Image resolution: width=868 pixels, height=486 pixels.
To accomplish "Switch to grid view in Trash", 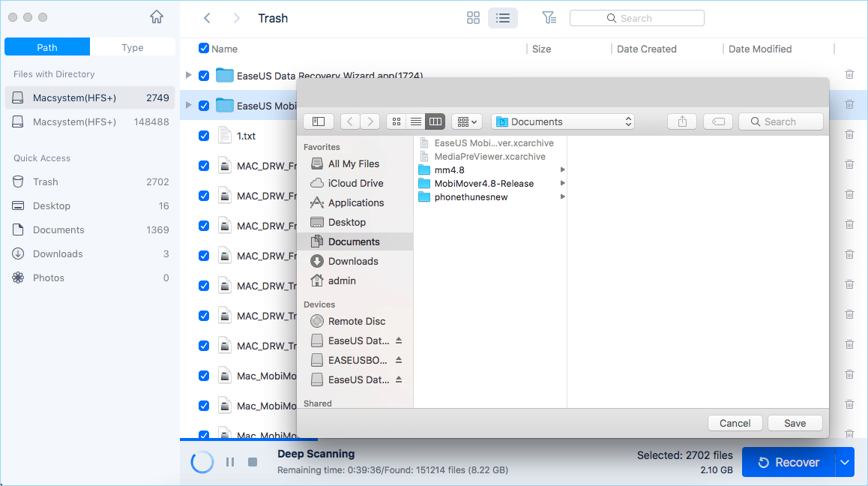I will (473, 17).
